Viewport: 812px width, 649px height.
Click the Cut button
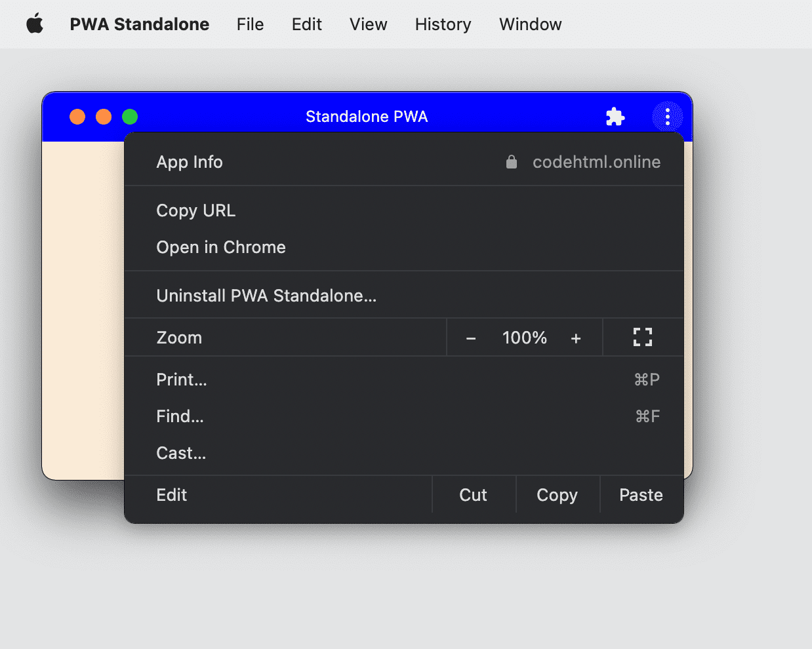tap(474, 494)
